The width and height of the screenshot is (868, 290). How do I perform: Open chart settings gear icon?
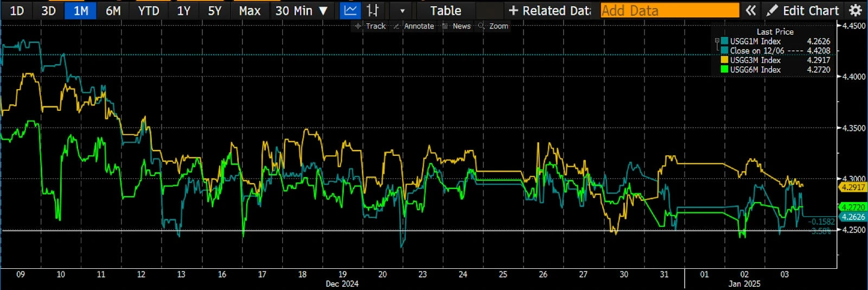pyautogui.click(x=856, y=10)
